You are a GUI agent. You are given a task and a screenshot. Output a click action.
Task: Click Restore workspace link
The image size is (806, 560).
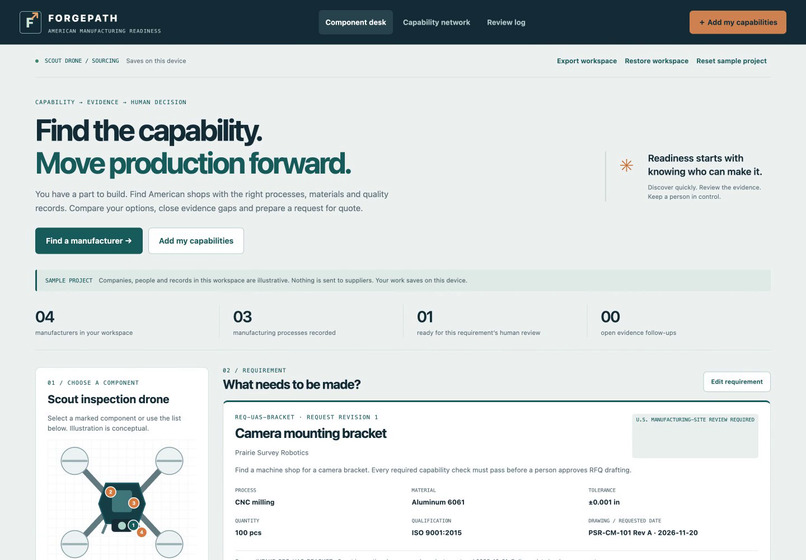pos(656,61)
